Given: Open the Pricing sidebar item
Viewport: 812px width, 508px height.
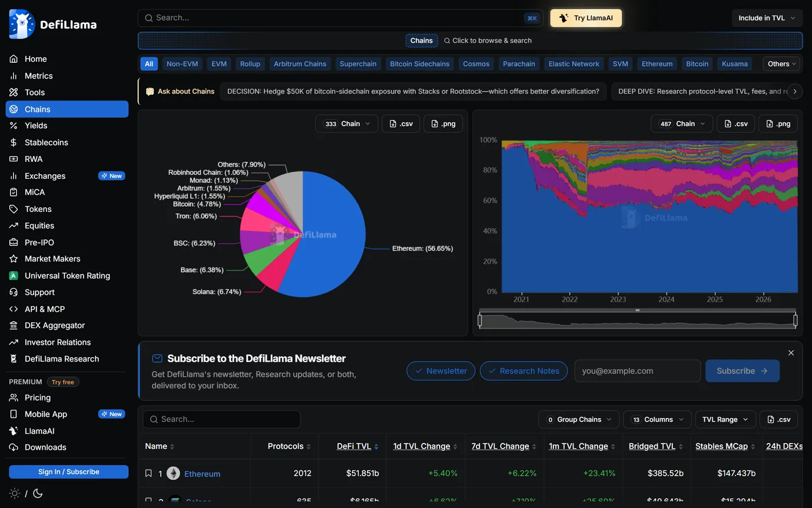Looking at the screenshot, I should (67, 398).
